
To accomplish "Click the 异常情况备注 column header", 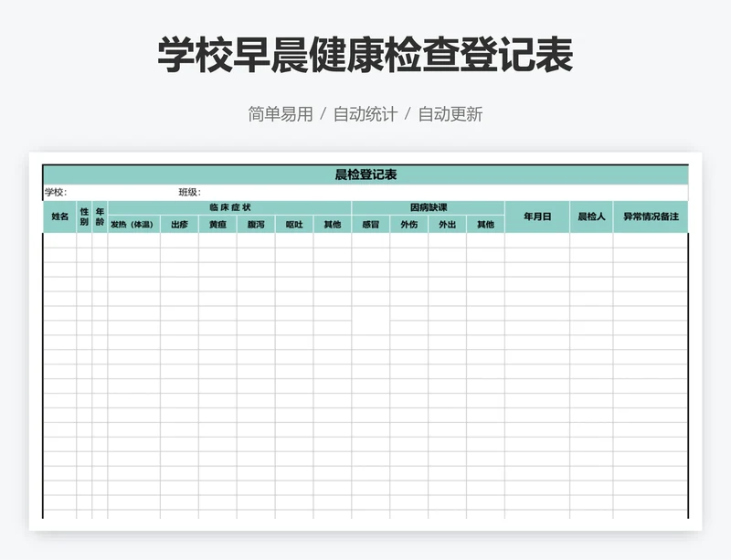I will click(x=651, y=217).
